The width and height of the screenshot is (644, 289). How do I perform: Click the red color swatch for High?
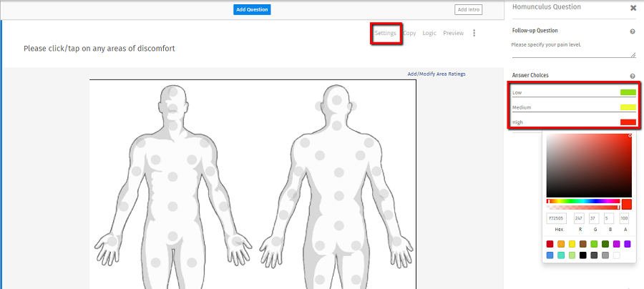628,122
